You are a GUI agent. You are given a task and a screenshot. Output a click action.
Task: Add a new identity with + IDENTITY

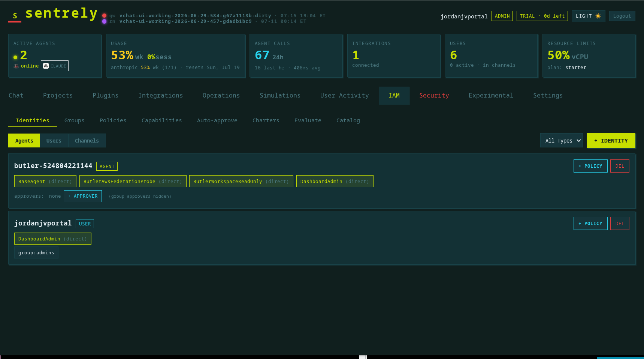tap(611, 141)
